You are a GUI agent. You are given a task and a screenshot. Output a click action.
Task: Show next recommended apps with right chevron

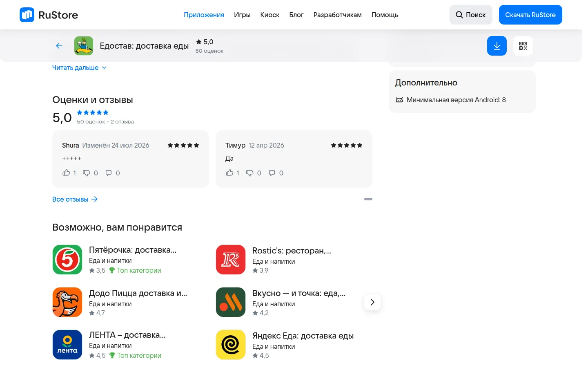point(372,302)
